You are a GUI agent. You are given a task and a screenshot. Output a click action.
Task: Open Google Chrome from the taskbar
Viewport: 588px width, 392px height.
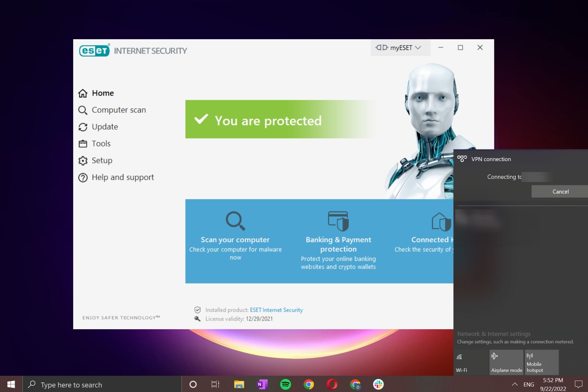coord(309,384)
